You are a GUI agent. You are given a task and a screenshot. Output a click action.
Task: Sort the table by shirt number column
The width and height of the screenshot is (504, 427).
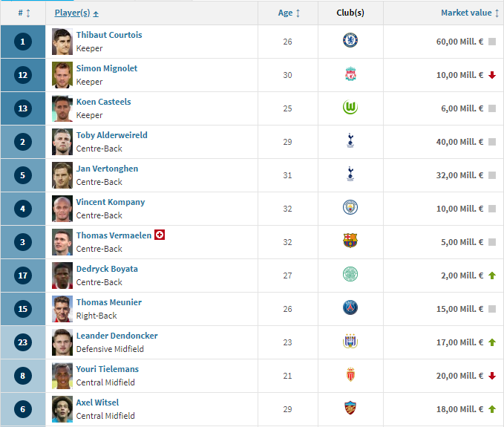(x=24, y=13)
